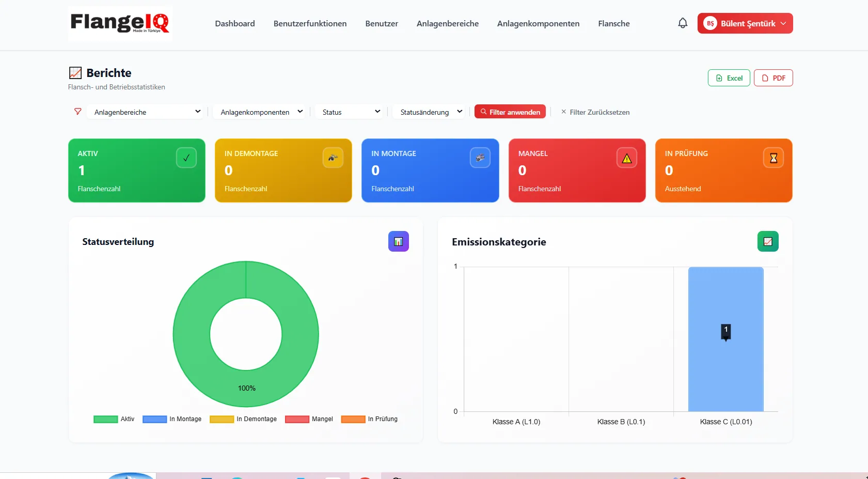
Task: Go to Dashboard in the navigation
Action: (x=235, y=23)
